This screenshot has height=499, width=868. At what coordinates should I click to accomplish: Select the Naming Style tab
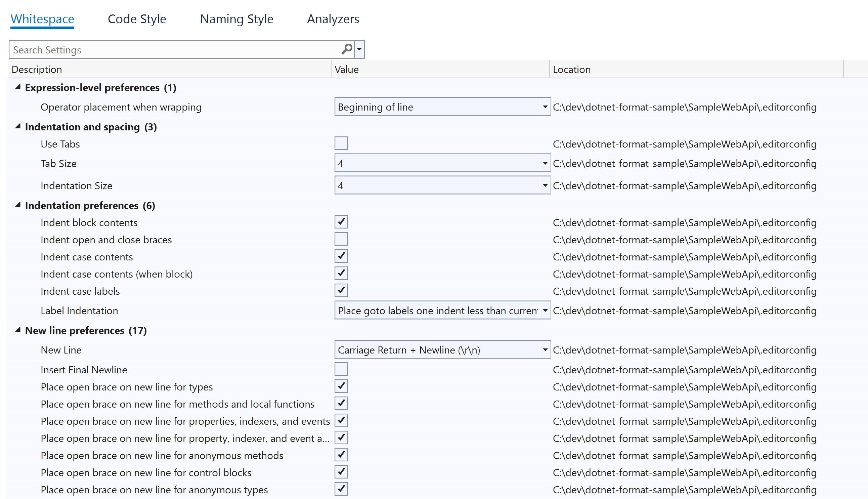(236, 19)
